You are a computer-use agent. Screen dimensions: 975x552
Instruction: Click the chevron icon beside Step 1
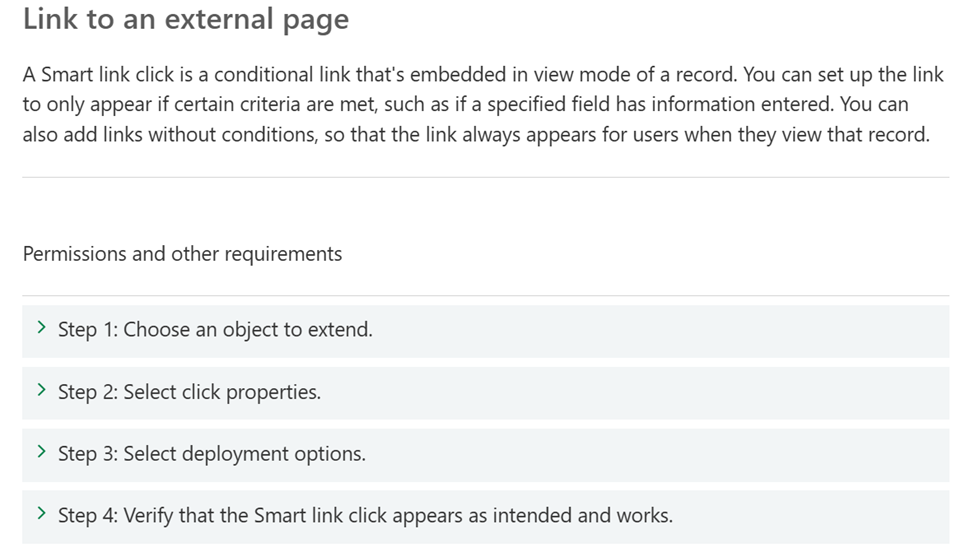(x=42, y=328)
